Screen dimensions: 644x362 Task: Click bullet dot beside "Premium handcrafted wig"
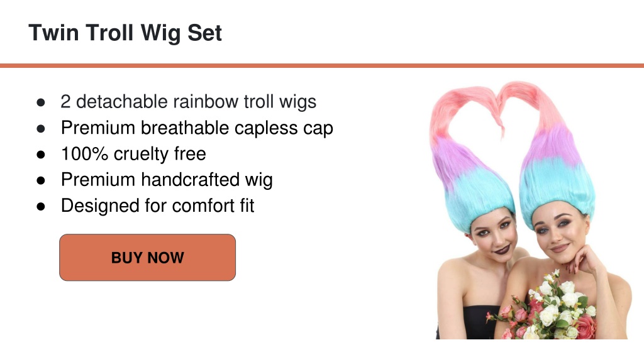(41, 180)
